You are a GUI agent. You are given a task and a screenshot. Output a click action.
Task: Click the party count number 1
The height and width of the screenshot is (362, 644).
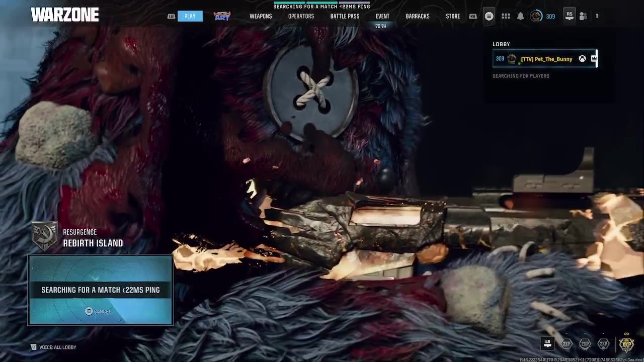[x=597, y=16]
